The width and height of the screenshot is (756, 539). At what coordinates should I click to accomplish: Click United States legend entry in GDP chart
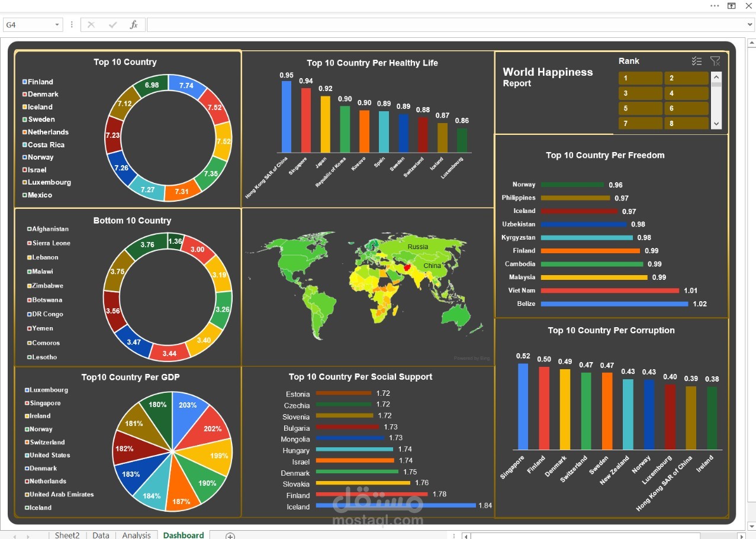(47, 455)
